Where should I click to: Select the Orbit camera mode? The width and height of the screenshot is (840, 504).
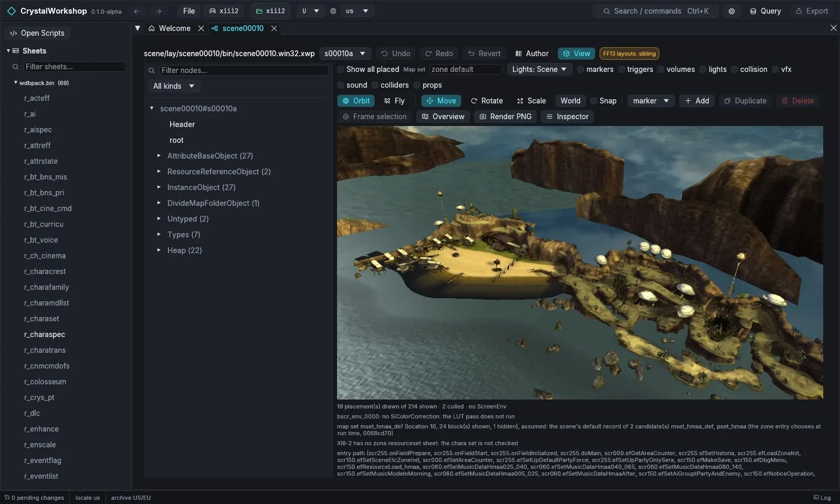coord(356,101)
